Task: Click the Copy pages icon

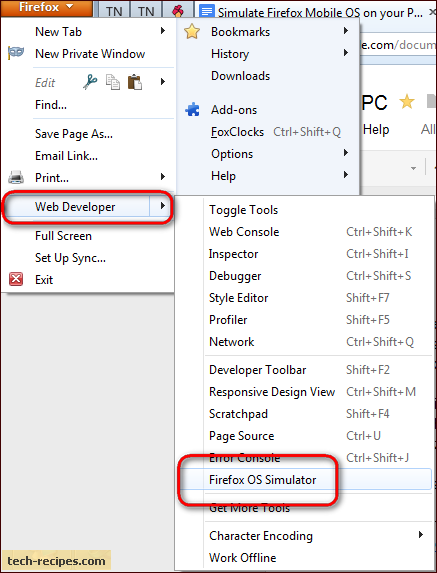Action: (x=113, y=82)
